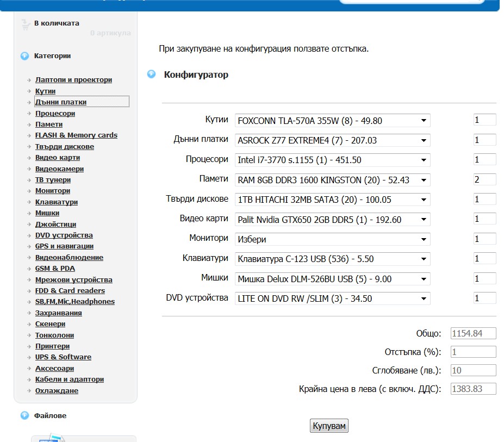Viewport: 504px width, 442px height.
Task: Select the Охлаждане category link
Action: tap(57, 391)
